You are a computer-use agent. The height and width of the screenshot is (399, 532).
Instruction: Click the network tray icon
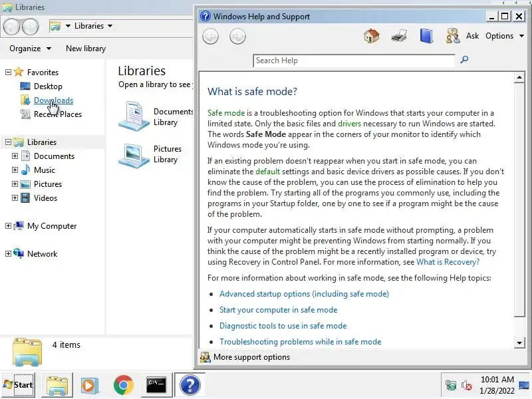pyautogui.click(x=451, y=385)
